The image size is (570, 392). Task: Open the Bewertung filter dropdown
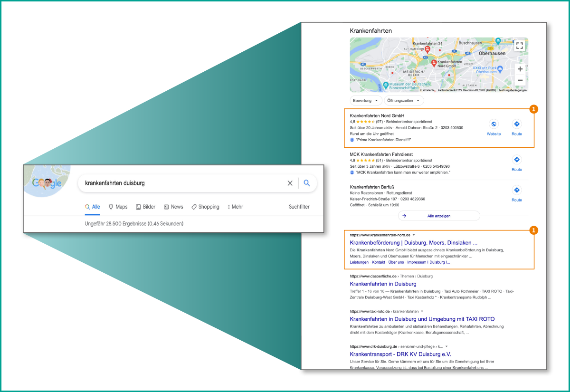(x=366, y=100)
